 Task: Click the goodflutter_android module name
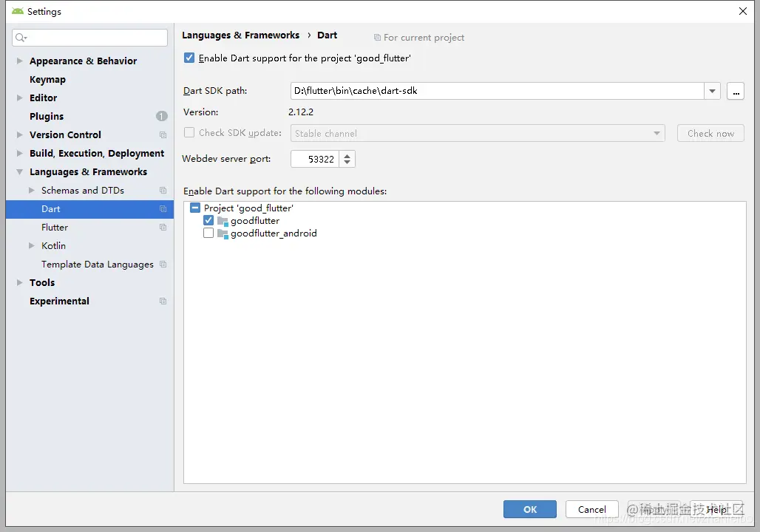point(274,233)
